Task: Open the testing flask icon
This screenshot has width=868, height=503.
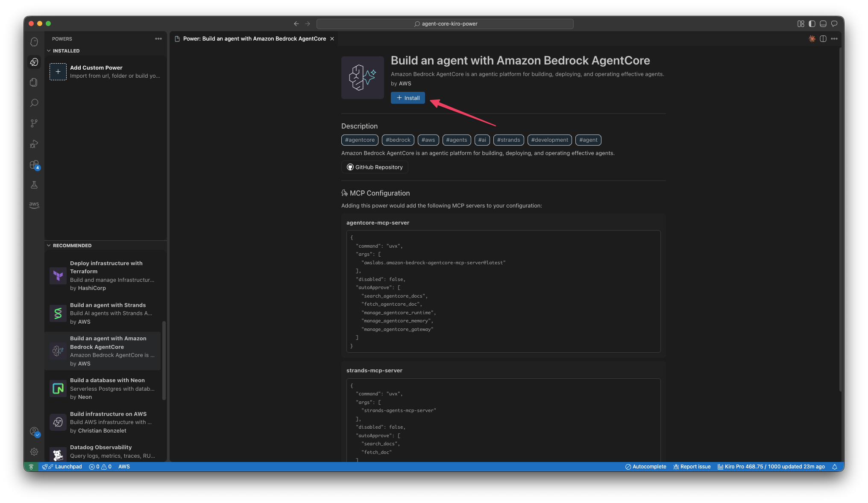Action: (34, 185)
